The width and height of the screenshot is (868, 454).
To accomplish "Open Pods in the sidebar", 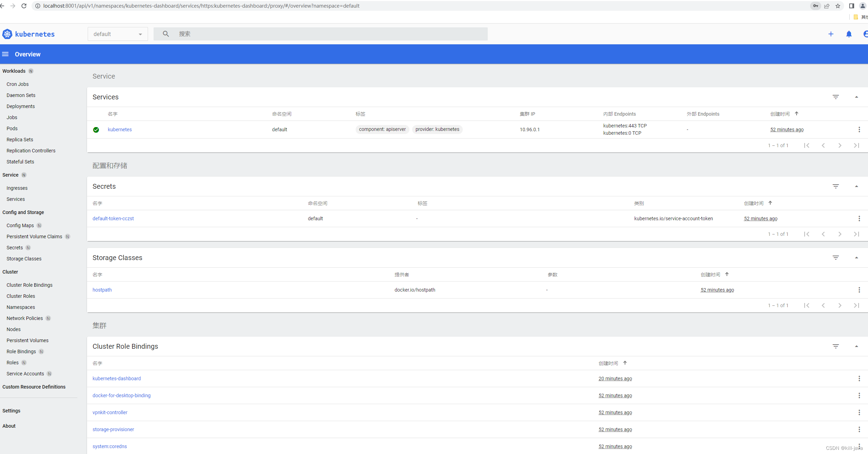I will [12, 128].
